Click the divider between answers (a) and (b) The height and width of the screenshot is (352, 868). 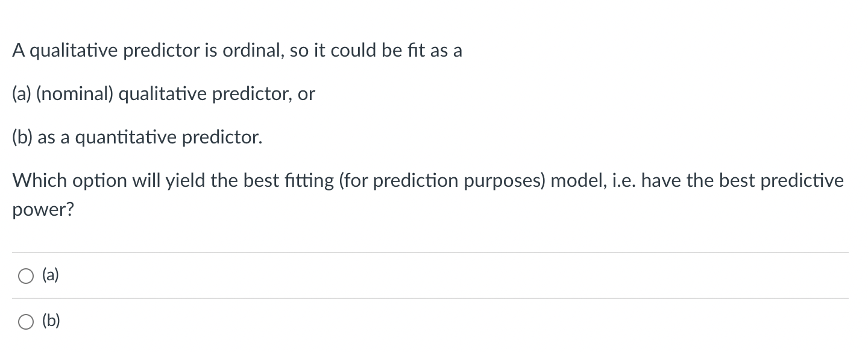(434, 298)
